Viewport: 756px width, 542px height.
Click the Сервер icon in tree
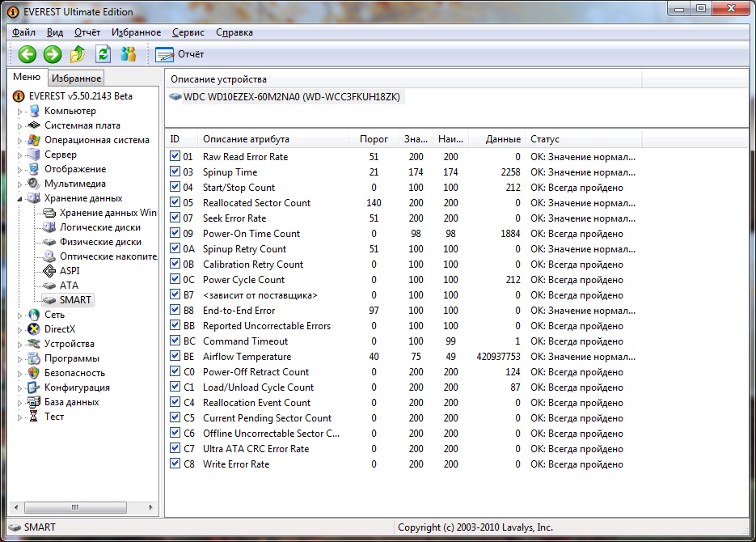[x=34, y=155]
